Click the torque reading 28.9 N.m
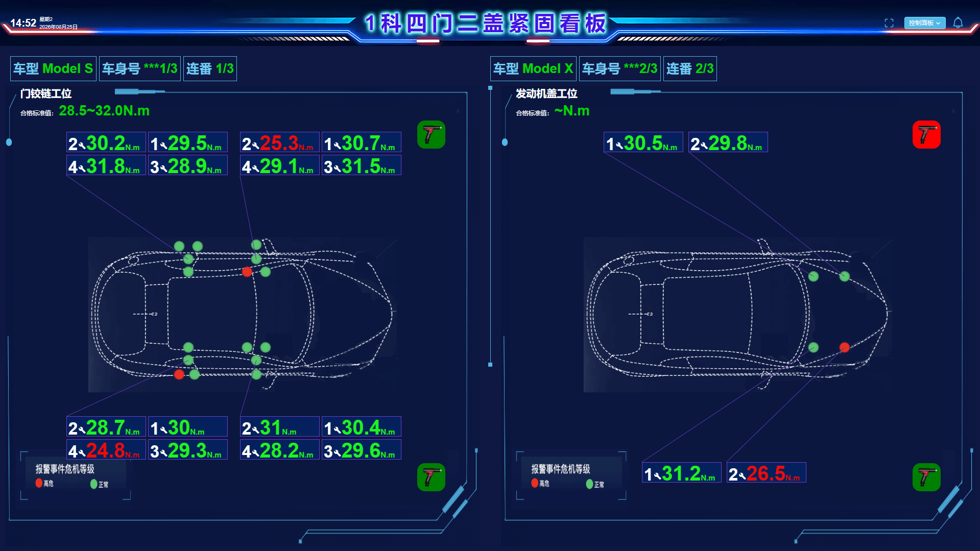 (188, 165)
